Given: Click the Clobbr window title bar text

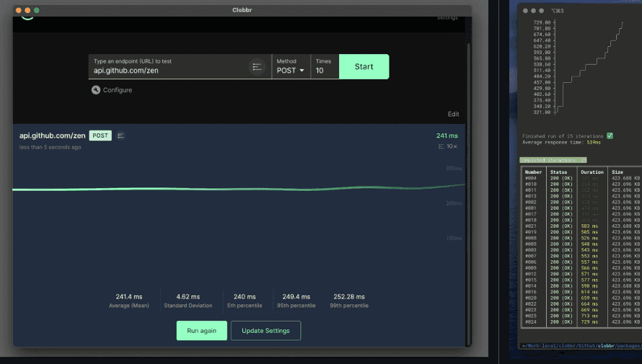Looking at the screenshot, I should click(242, 10).
